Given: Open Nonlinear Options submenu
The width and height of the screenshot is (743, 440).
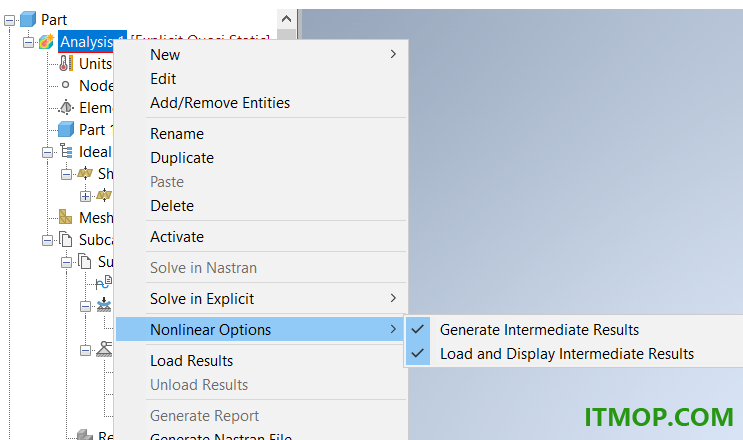Looking at the screenshot, I should click(261, 329).
